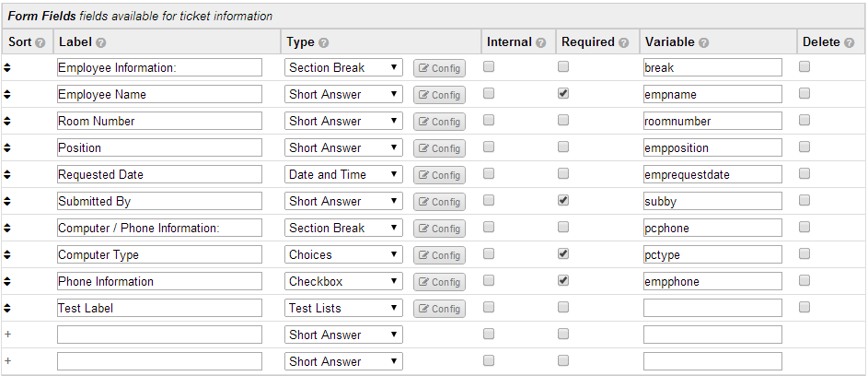868x376 pixels.
Task: Show help for the Internal column
Action: tap(541, 42)
